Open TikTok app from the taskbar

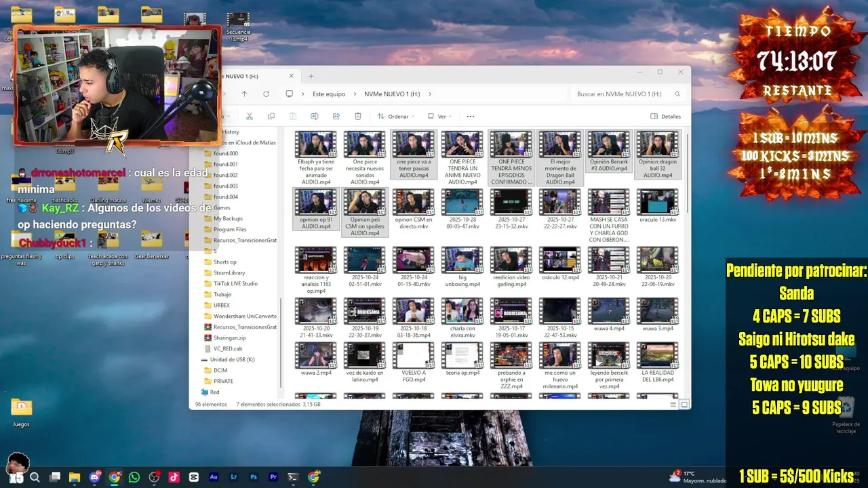tap(174, 477)
